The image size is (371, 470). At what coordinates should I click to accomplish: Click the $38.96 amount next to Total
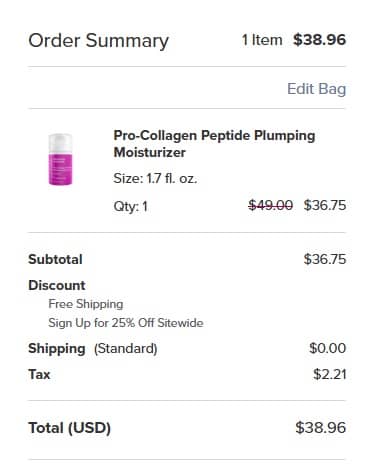321,428
